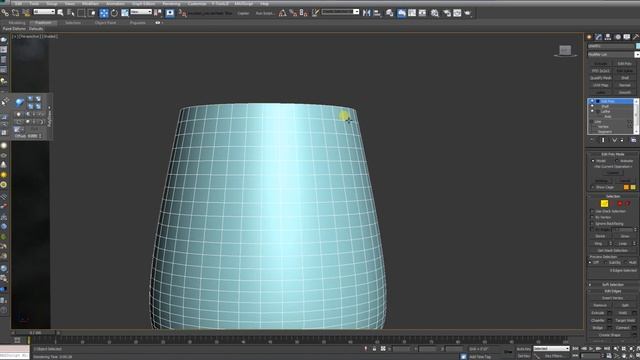Open the Graph Editors menu
Viewport: 640px width, 360px height.
(143, 4)
